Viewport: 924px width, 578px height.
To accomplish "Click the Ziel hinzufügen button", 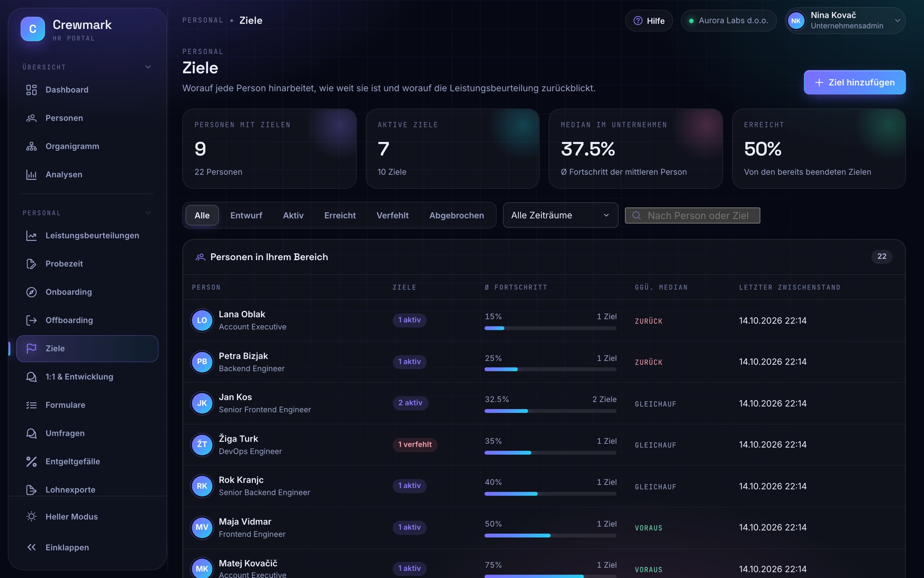I will 855,82.
